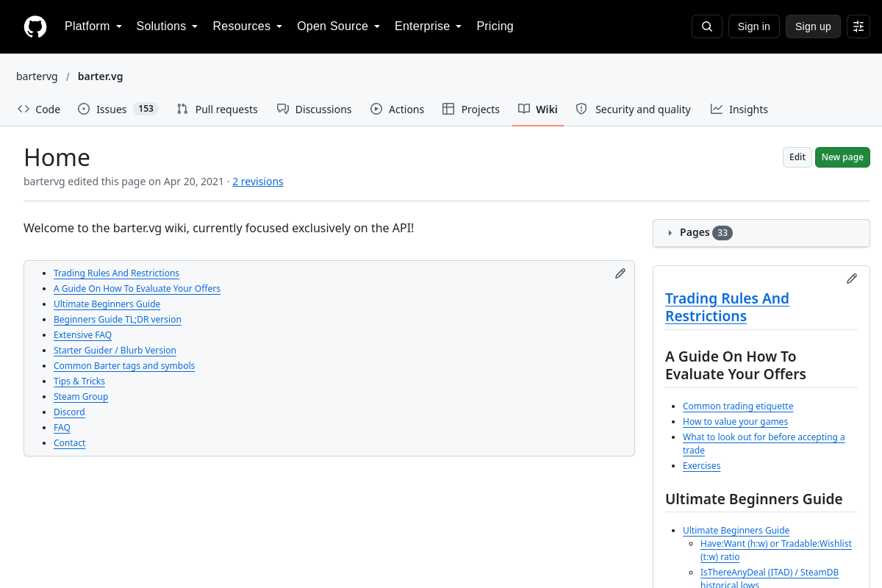Open Common Barter tags and symbols link

tap(124, 366)
